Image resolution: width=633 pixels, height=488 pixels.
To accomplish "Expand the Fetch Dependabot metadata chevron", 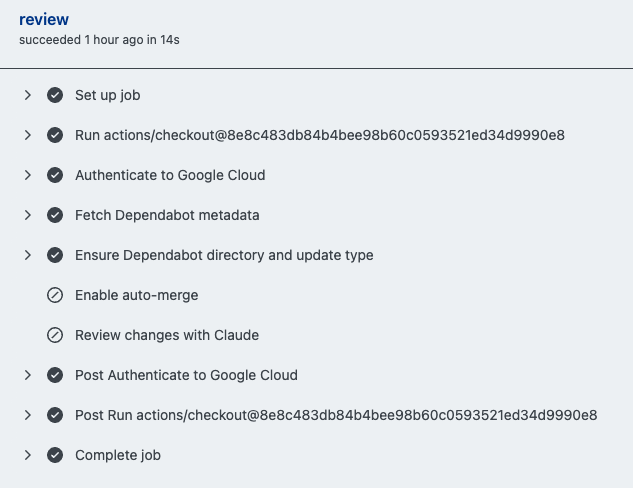I will (x=27, y=215).
